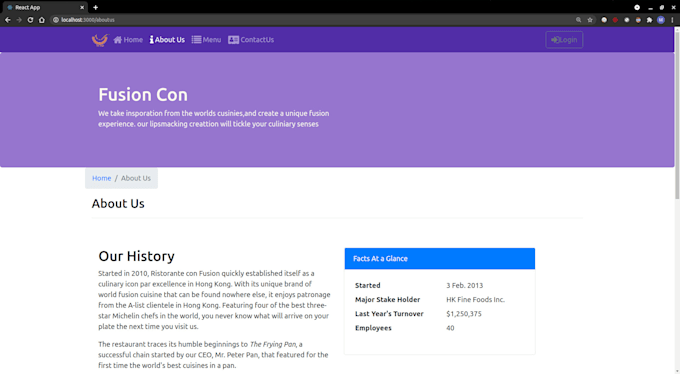Click the browser home icon
Screen dimensions: 680x374
42,20
